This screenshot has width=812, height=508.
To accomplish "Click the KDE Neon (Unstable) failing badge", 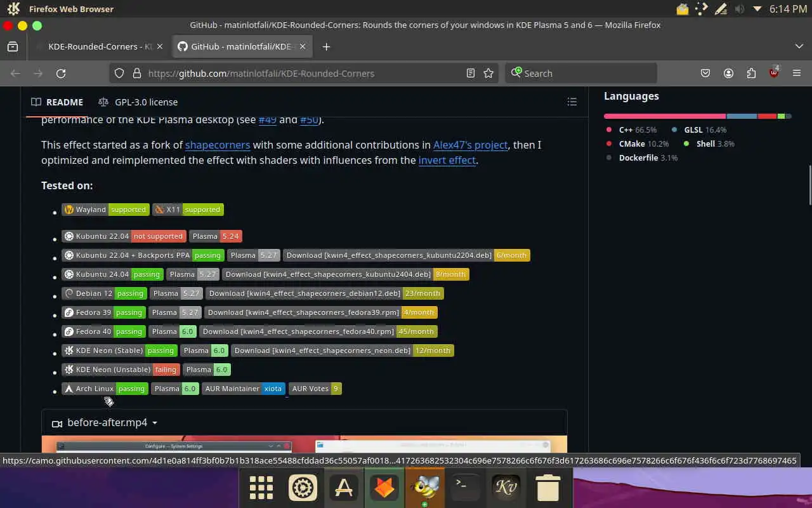I will (121, 370).
